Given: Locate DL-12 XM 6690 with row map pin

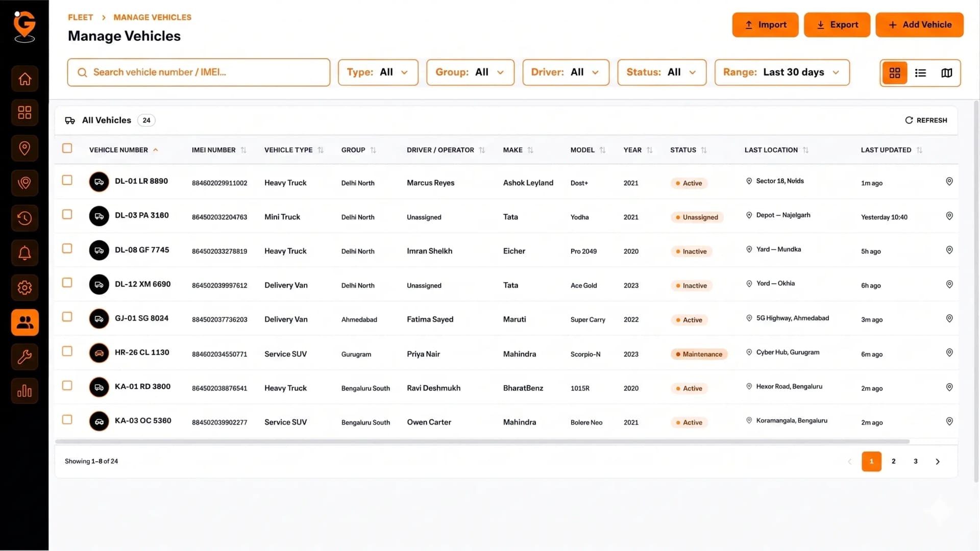Looking at the screenshot, I should coord(949,284).
